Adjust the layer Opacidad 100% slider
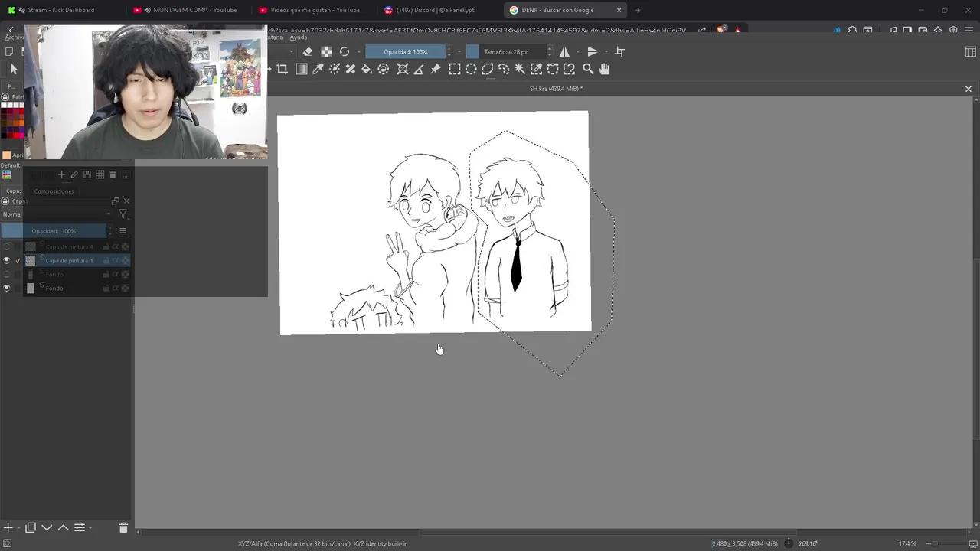Screen dimensions: 980x551 pyautogui.click(x=54, y=231)
